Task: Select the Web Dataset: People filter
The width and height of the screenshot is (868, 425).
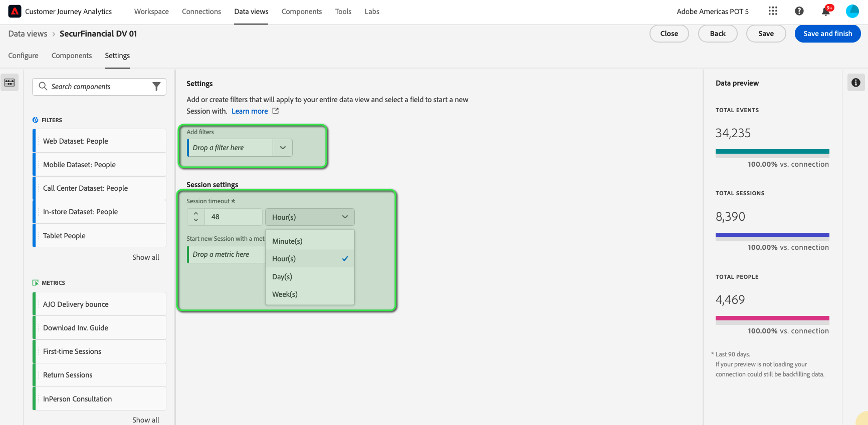Action: [99, 141]
